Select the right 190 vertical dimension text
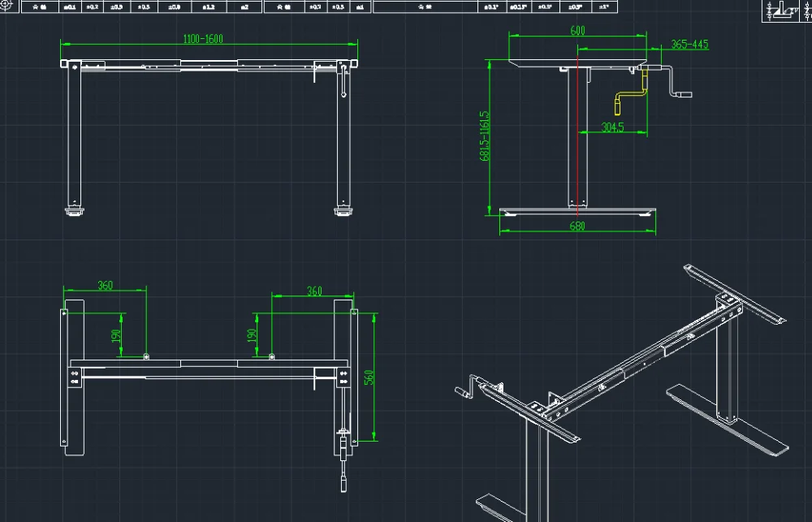Screen dimensions: 812x522 point(253,334)
